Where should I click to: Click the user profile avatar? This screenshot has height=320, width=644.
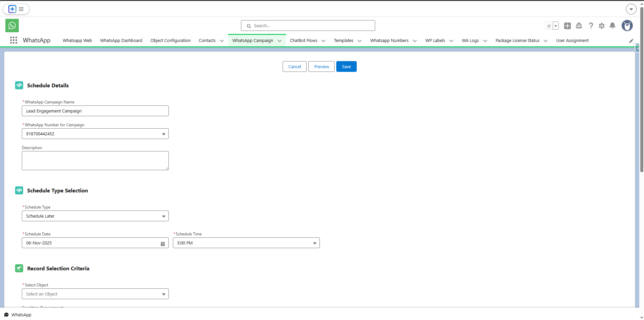[x=628, y=26]
